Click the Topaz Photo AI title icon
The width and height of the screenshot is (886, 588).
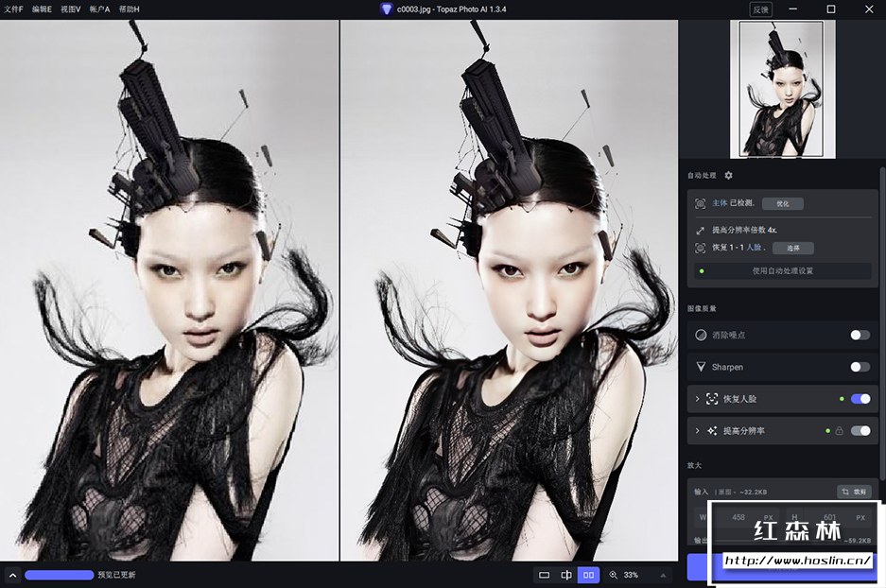(387, 9)
